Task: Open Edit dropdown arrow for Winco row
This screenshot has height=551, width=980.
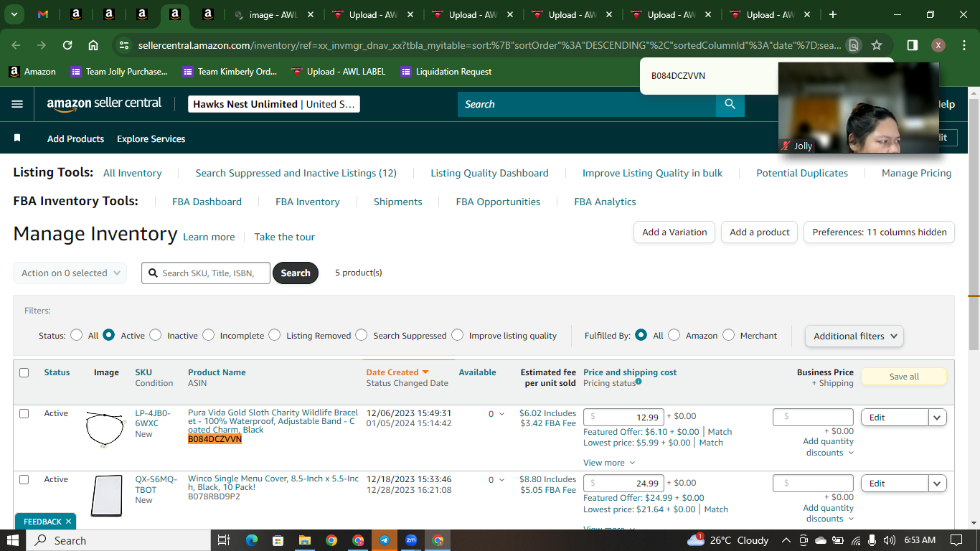Action: tap(938, 484)
